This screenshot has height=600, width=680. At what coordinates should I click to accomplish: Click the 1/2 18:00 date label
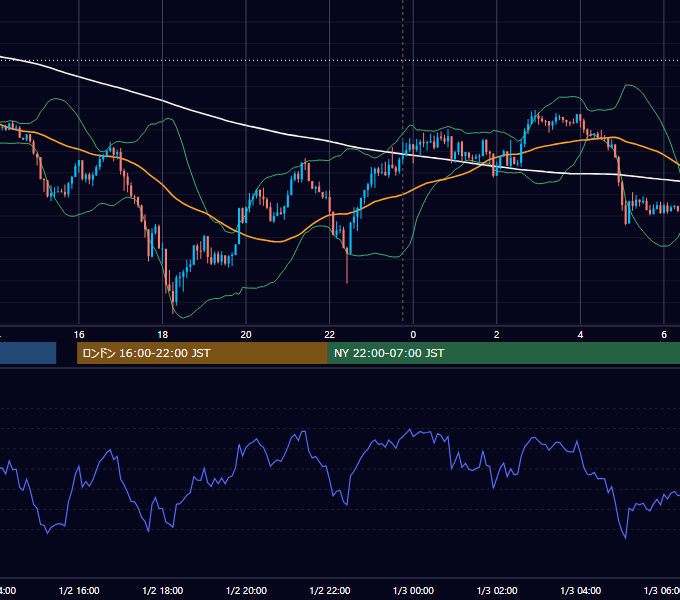pyautogui.click(x=163, y=590)
